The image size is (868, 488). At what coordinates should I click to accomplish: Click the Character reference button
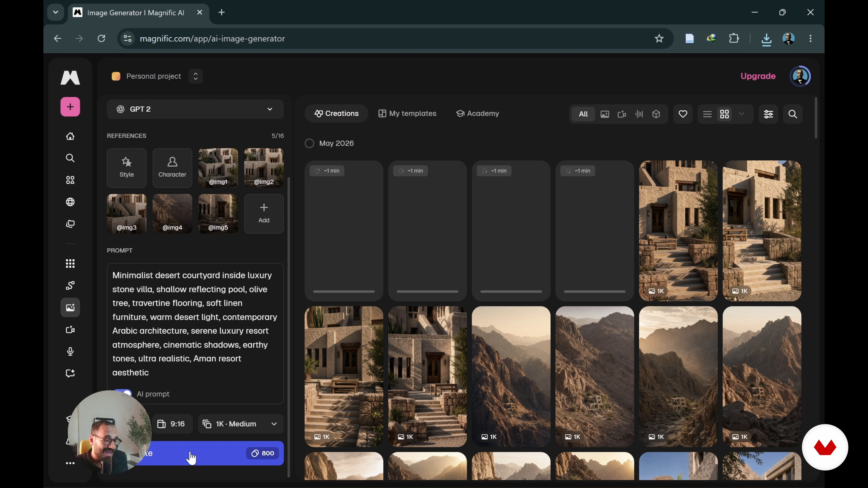(x=172, y=168)
